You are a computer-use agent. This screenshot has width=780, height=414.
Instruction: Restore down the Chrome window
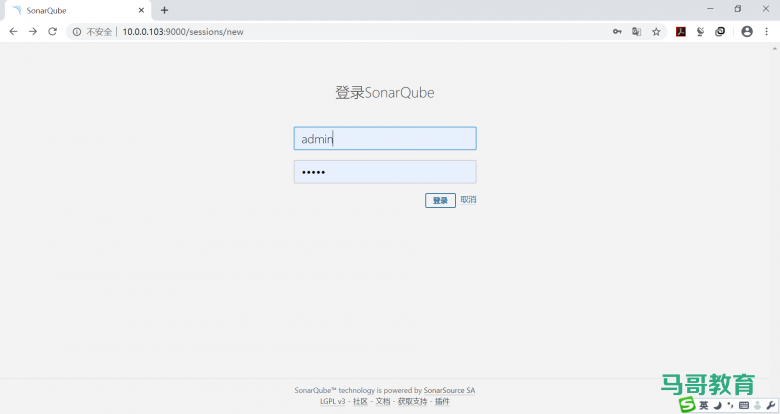coord(738,8)
